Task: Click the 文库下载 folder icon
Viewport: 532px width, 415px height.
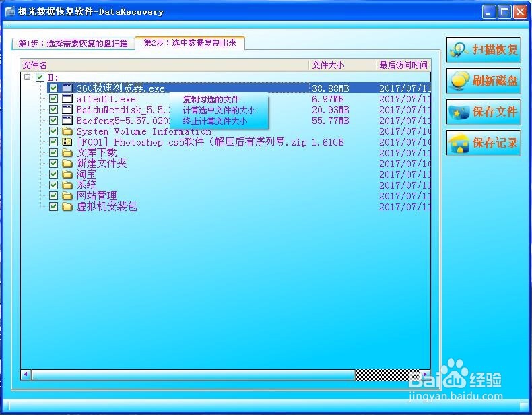Action: point(67,153)
